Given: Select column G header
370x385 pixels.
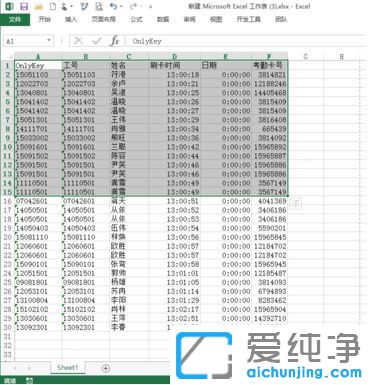Looking at the screenshot, I should (x=306, y=56).
